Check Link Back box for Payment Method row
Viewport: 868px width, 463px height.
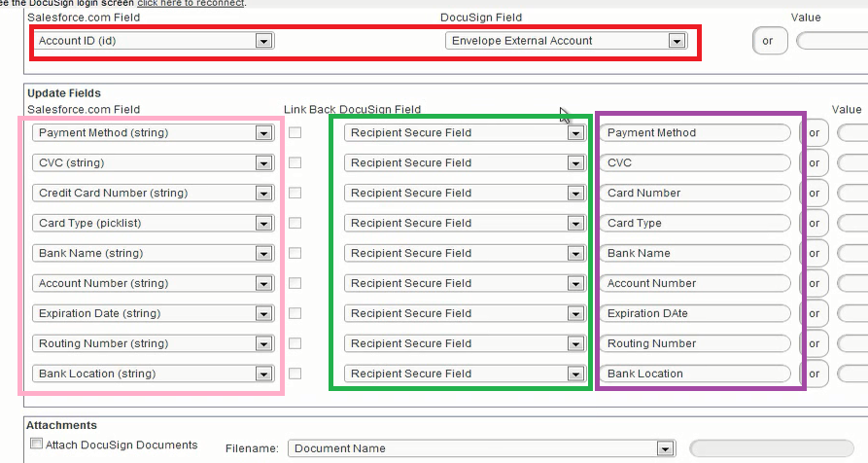click(x=295, y=132)
